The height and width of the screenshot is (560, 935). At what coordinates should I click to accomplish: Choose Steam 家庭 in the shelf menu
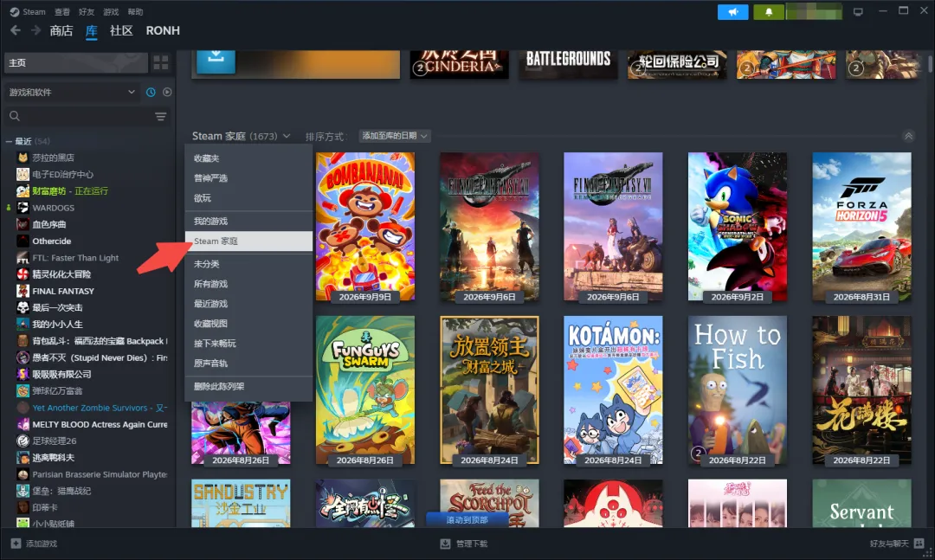(x=248, y=241)
